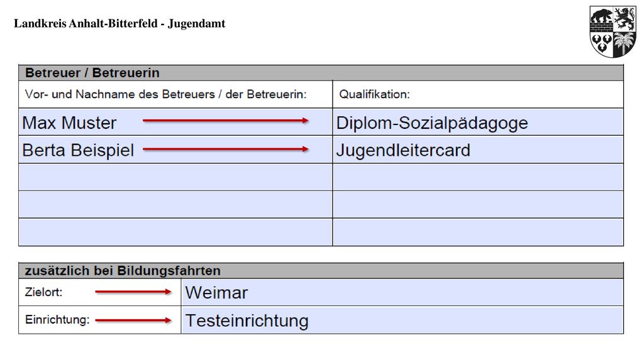Select the Max Muster name field
This screenshot has height=362, width=644.
175,122
